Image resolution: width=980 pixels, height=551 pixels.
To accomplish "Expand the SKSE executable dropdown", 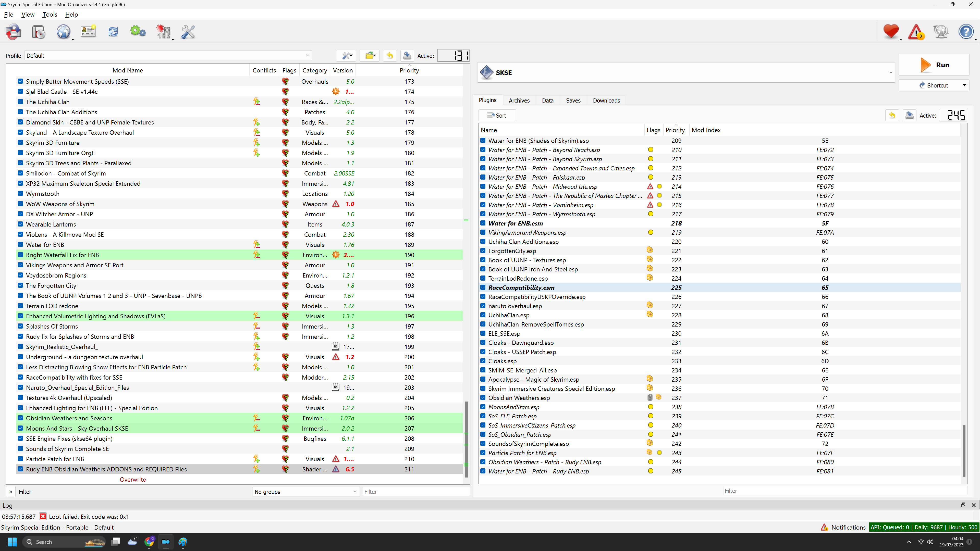I will coord(890,73).
